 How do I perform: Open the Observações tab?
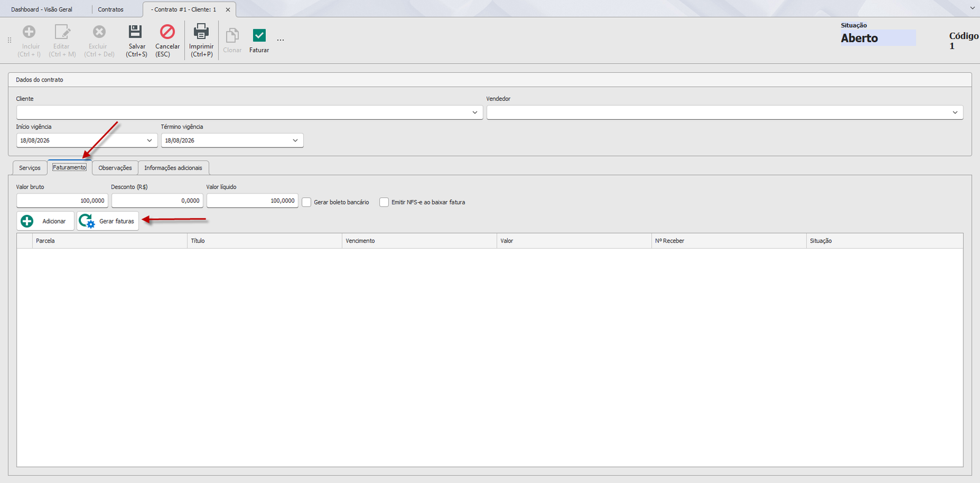[x=115, y=168]
